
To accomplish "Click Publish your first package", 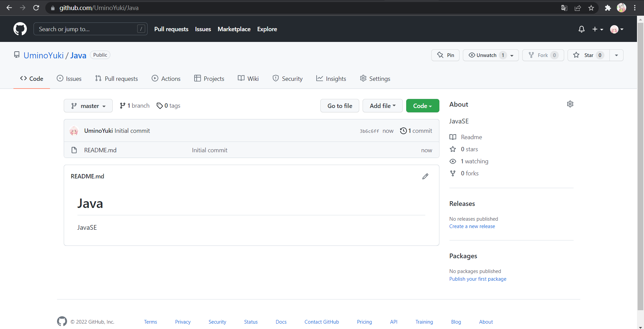I will pyautogui.click(x=478, y=279).
